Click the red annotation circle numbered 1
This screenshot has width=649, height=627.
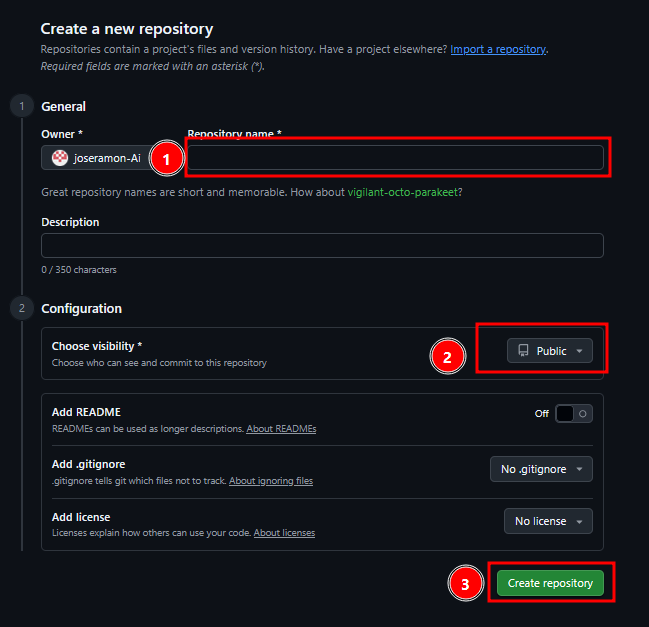click(166, 158)
